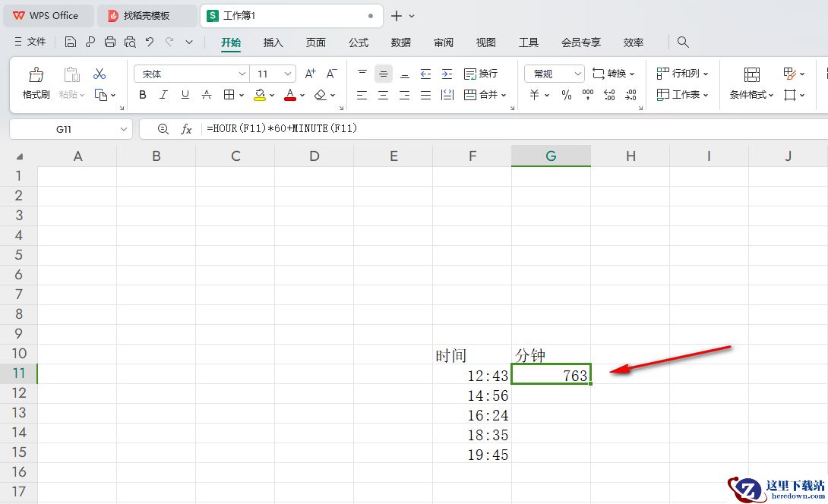Viewport: 828px width, 504px height.
Task: Open the 文件 menu
Action: click(30, 42)
